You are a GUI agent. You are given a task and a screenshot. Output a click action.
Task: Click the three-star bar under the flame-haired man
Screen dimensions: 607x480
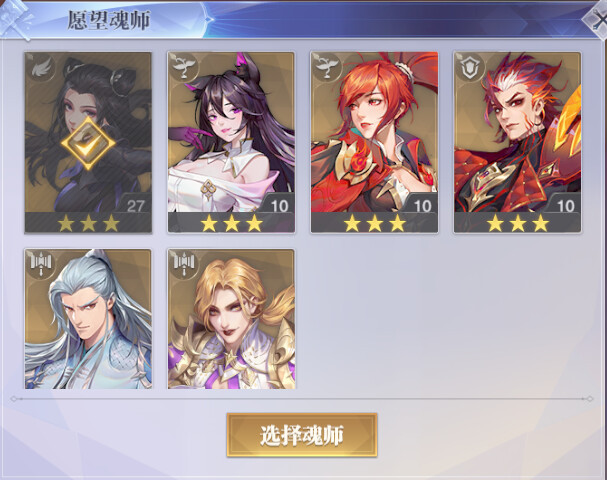point(518,223)
